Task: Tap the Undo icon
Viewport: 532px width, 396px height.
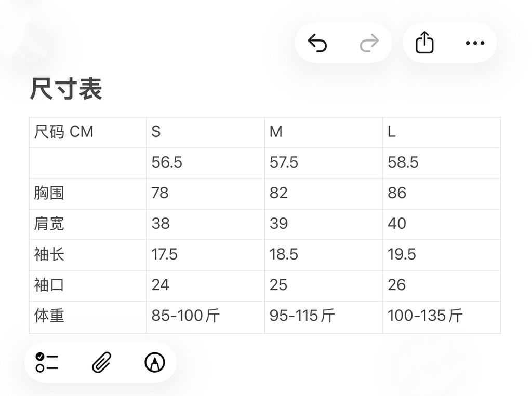Action: click(x=318, y=43)
